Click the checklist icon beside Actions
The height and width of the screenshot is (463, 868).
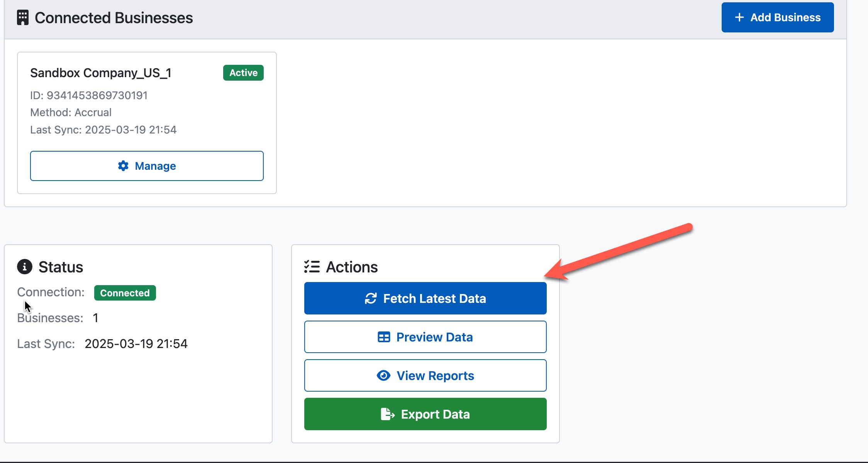(312, 267)
